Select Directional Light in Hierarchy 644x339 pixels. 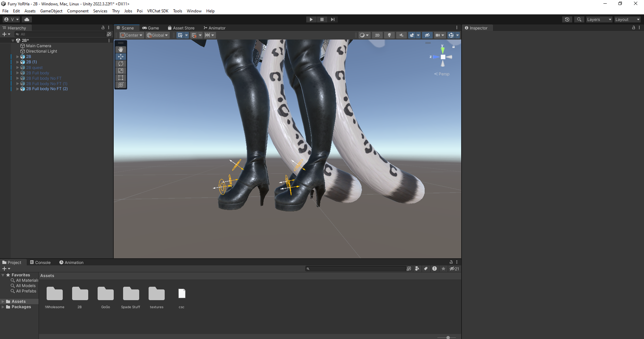(42, 51)
